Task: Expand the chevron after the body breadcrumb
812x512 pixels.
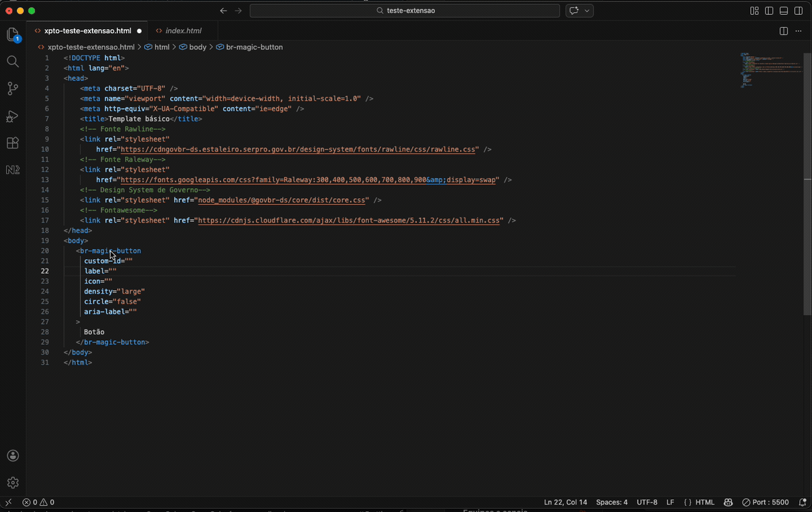Action: [211, 47]
